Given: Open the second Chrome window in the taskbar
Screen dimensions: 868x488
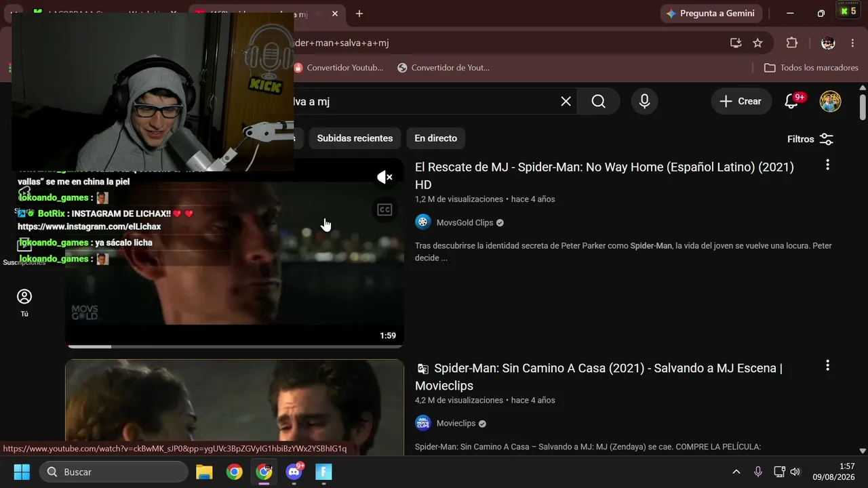Looking at the screenshot, I should [264, 472].
